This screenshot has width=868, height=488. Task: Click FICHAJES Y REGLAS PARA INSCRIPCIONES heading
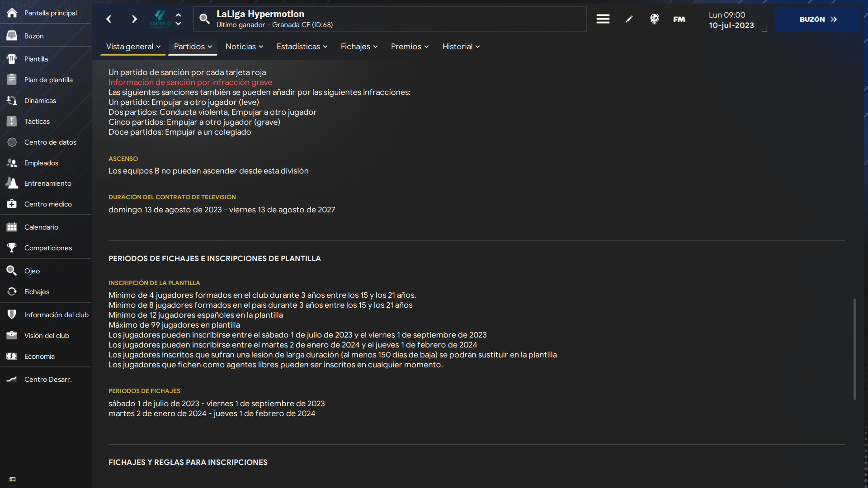[188, 462]
